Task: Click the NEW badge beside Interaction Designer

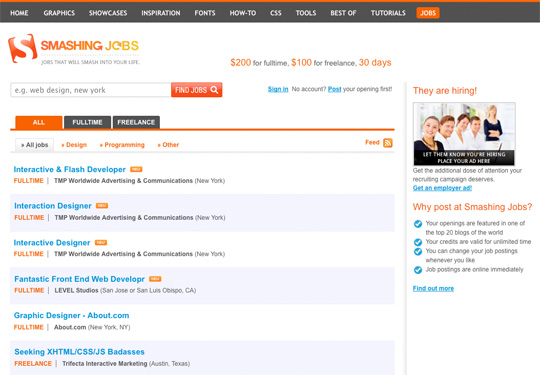Action: [102, 206]
